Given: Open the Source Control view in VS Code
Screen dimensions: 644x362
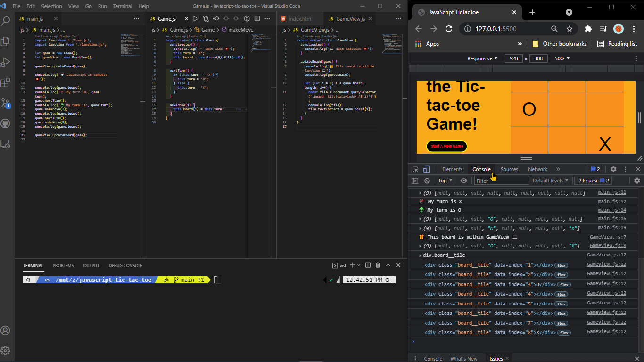Looking at the screenshot, I should pyautogui.click(x=6, y=103).
